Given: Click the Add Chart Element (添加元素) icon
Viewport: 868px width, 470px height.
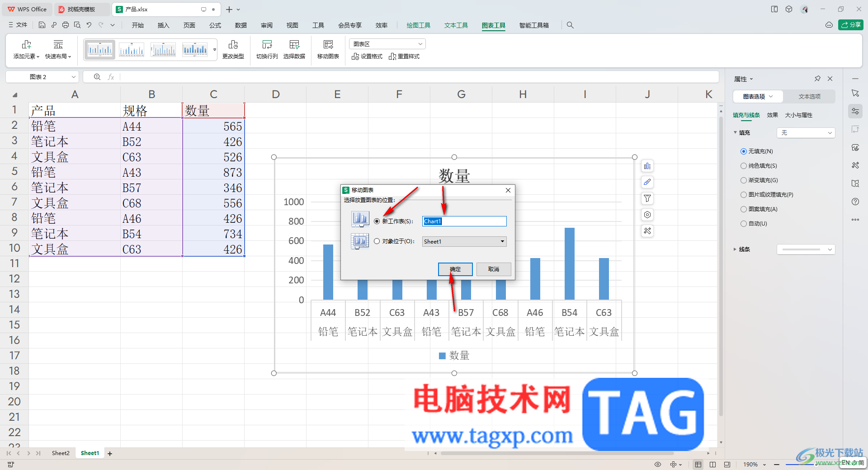Looking at the screenshot, I should (26, 44).
